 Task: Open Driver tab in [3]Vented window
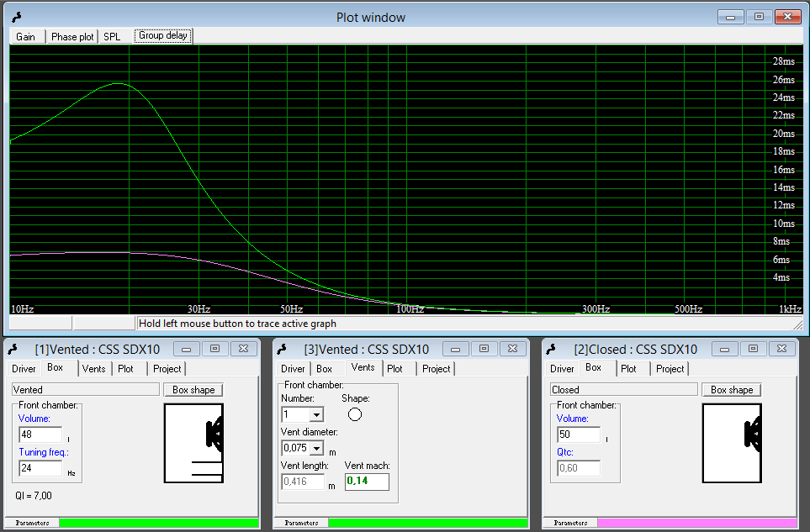click(293, 369)
